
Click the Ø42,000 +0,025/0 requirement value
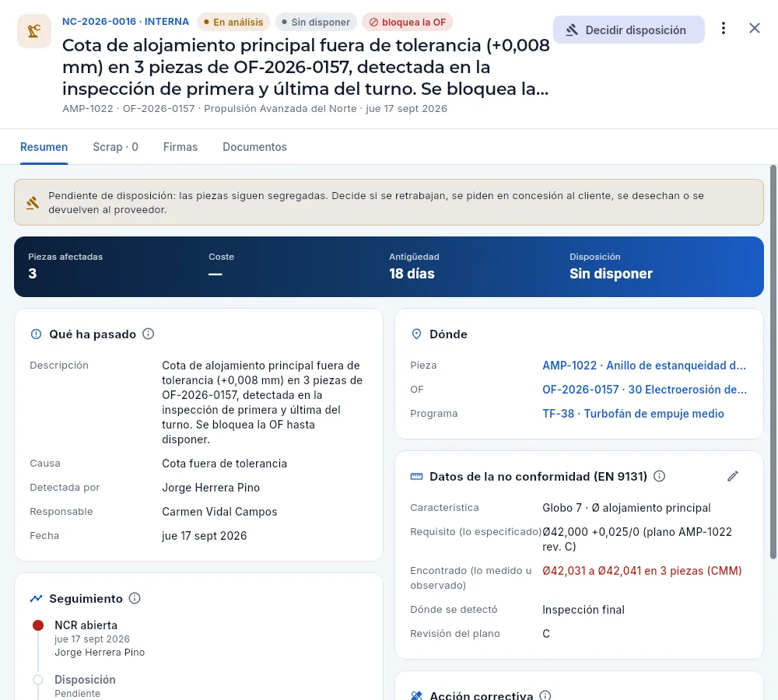point(637,539)
